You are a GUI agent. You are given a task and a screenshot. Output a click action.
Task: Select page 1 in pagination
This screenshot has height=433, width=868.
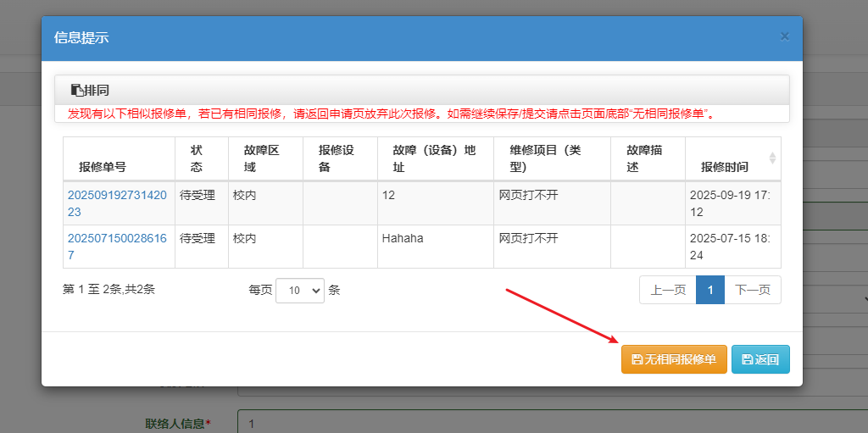tap(710, 290)
